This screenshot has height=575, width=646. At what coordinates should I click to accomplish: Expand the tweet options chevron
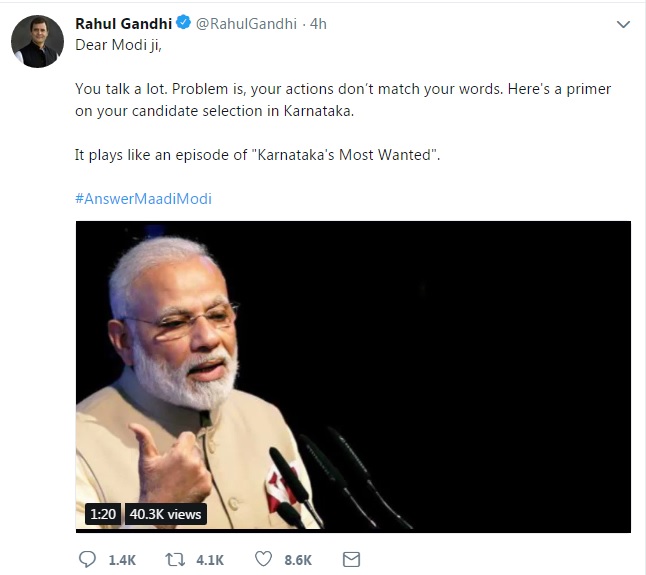tap(623, 24)
